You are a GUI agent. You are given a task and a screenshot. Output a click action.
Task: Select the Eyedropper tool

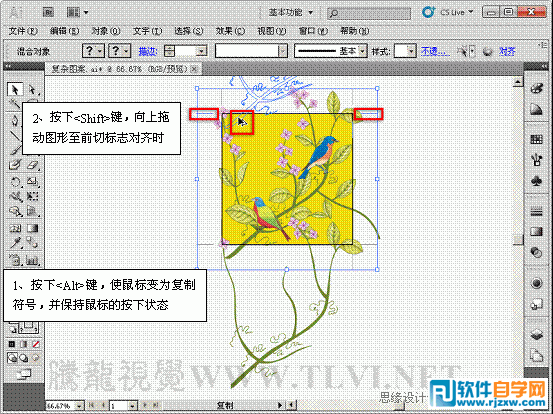(x=15, y=243)
